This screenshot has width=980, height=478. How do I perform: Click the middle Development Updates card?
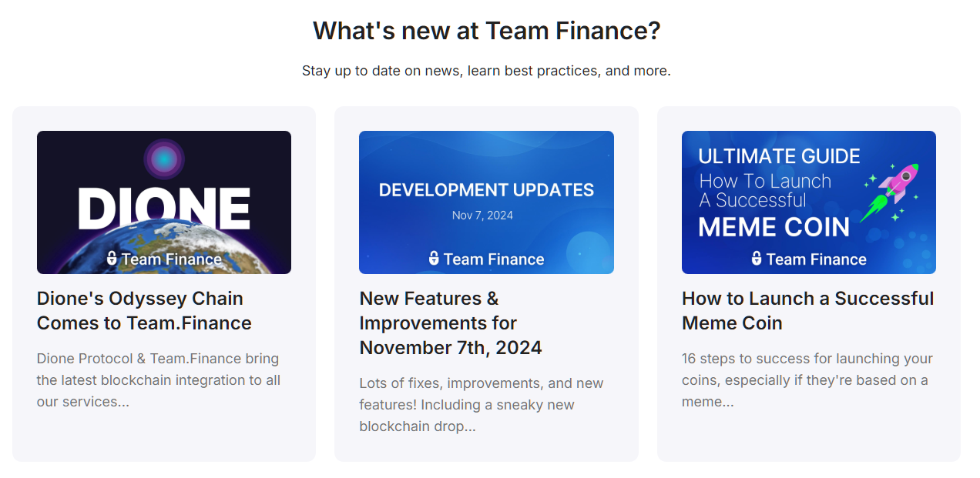(x=486, y=282)
